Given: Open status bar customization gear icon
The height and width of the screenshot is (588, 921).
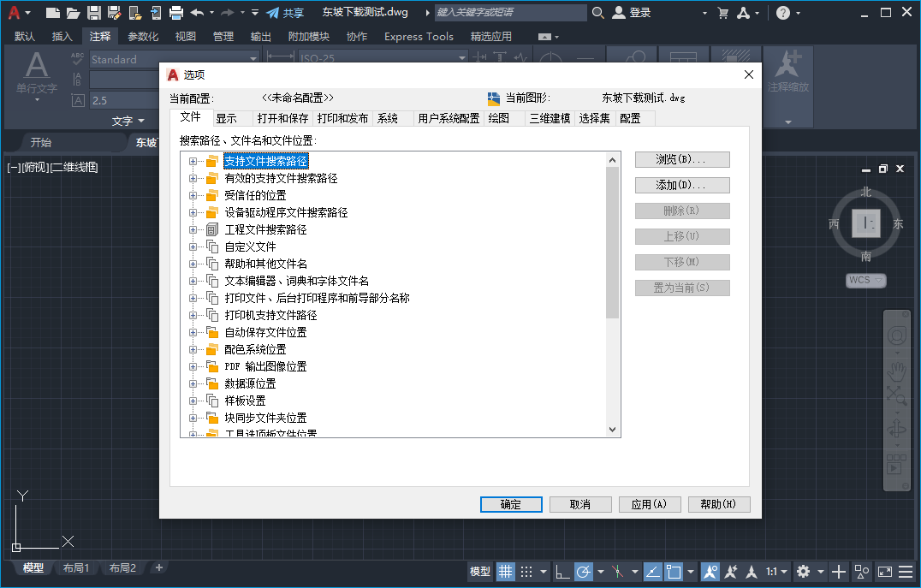Looking at the screenshot, I should coord(802,571).
